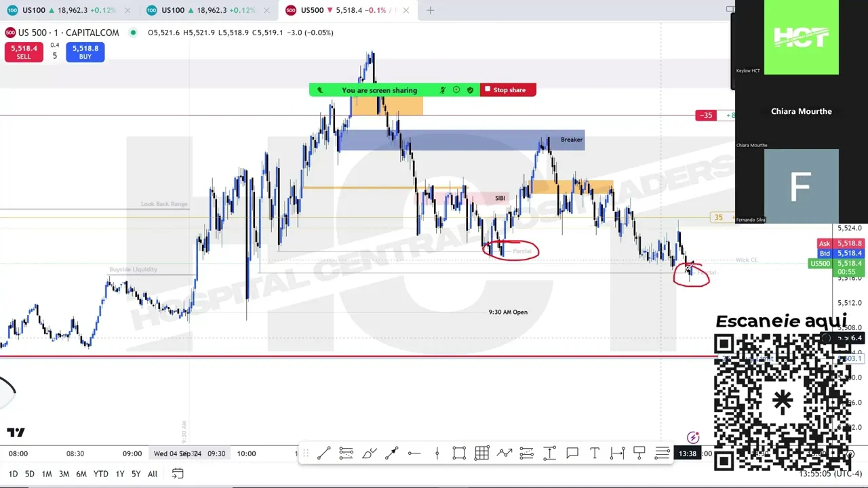Close the first US100 tab
868x488 pixels.
[127, 10]
